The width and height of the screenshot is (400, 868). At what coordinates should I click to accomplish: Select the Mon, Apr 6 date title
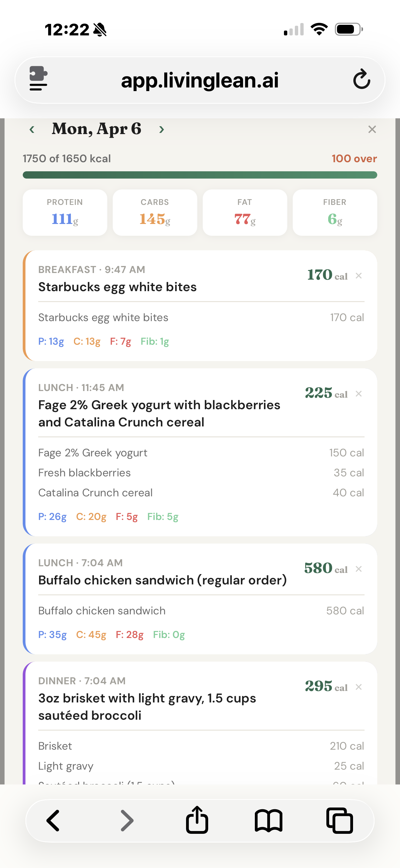click(x=97, y=129)
